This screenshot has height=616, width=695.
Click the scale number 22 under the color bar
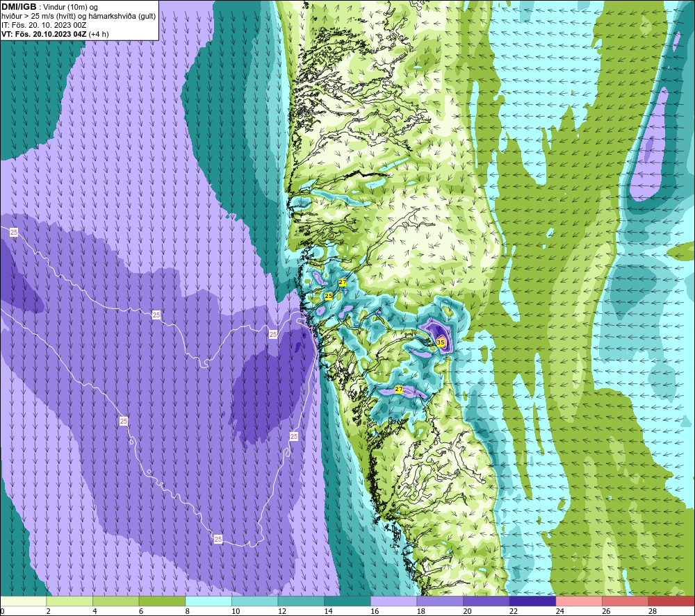click(x=514, y=611)
